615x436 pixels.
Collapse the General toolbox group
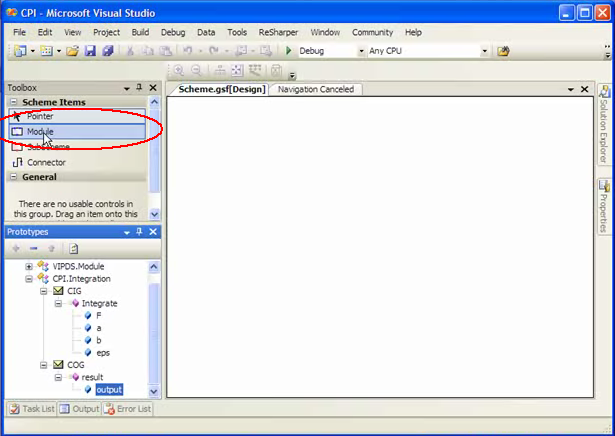[14, 177]
